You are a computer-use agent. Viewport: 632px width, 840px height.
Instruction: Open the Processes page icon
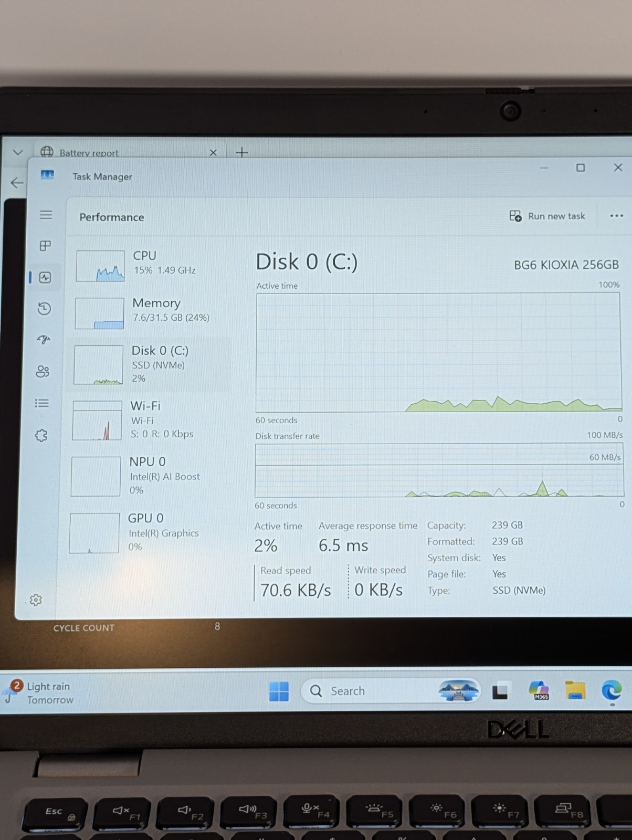[x=46, y=246]
